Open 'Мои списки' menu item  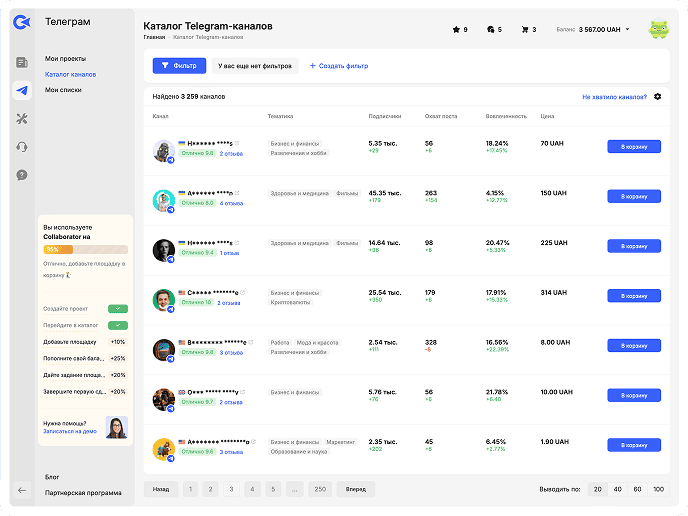[x=63, y=90]
